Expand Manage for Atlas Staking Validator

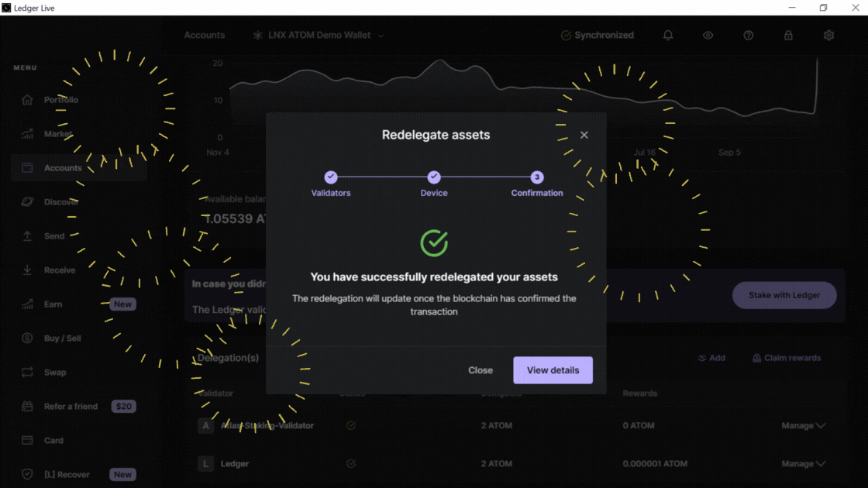point(803,425)
